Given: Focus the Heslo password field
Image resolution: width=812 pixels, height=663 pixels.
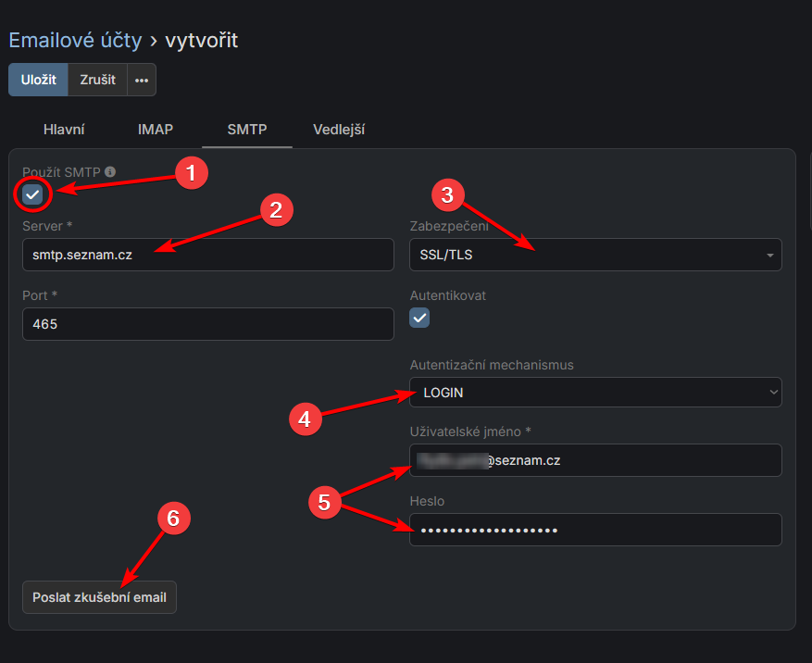Looking at the screenshot, I should tap(595, 530).
